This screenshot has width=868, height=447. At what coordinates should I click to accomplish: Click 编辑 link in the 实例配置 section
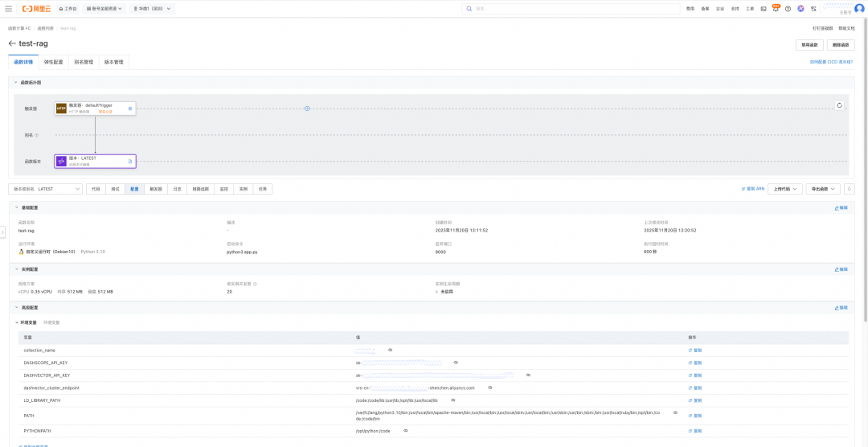coord(841,269)
